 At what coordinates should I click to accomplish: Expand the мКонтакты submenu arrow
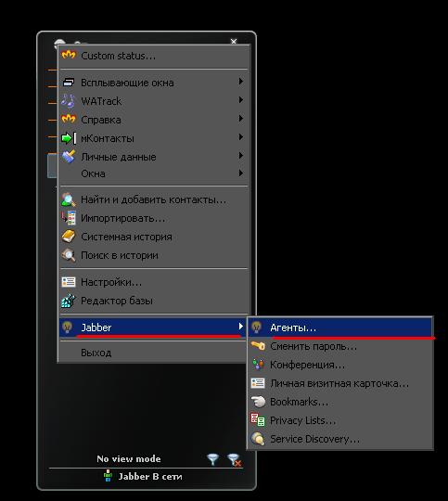pos(241,137)
